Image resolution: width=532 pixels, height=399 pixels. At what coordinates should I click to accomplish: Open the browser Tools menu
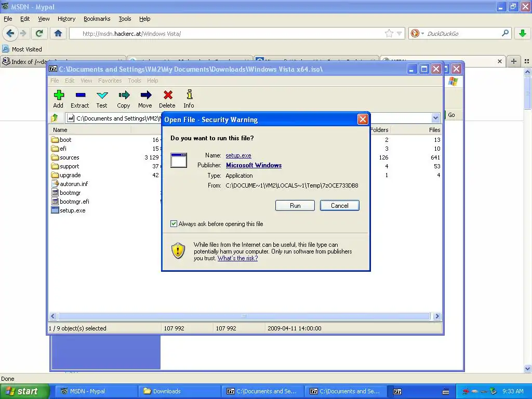(125, 19)
